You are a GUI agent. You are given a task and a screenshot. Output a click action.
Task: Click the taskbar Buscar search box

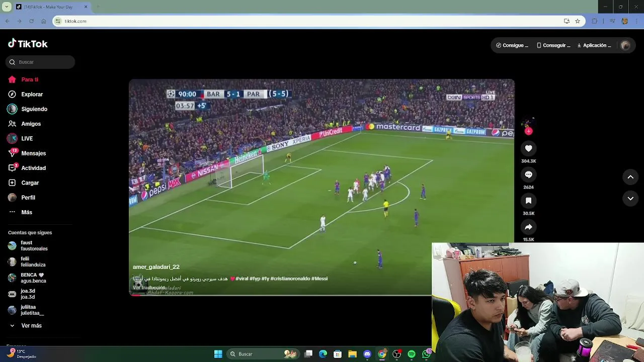pyautogui.click(x=263, y=354)
